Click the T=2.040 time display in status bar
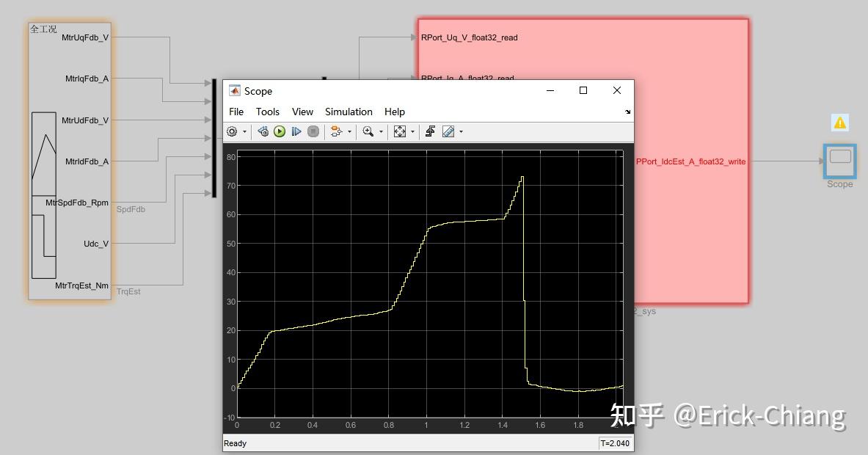Screen dimensions: 868x455 pos(616,443)
